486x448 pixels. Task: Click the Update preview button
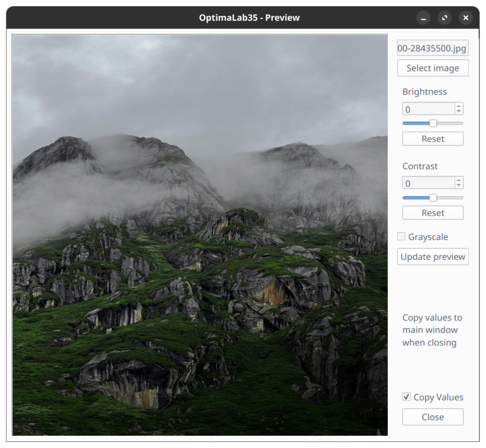pyautogui.click(x=433, y=257)
